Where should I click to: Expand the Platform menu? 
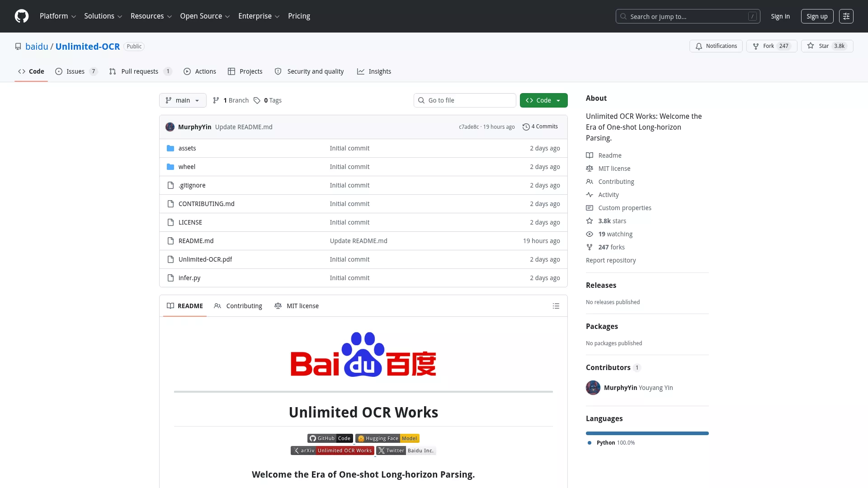coord(58,16)
